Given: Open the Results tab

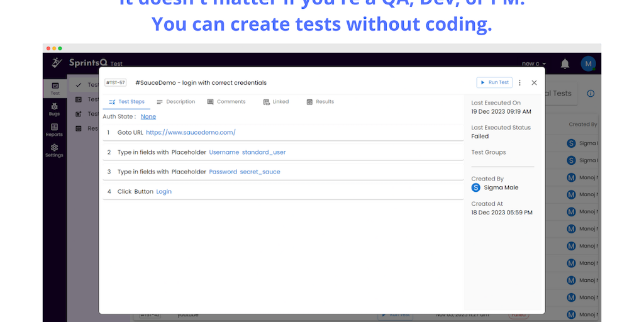Looking at the screenshot, I should (x=320, y=102).
